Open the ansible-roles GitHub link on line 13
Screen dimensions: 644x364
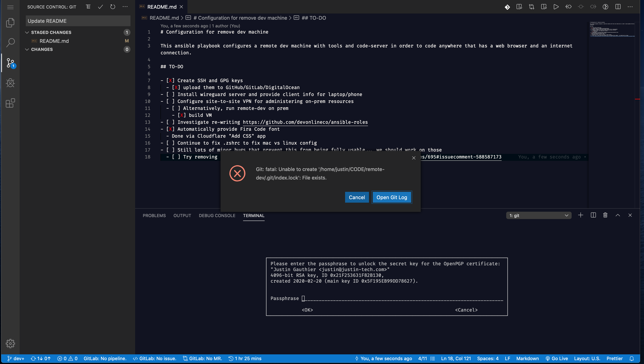click(x=305, y=122)
